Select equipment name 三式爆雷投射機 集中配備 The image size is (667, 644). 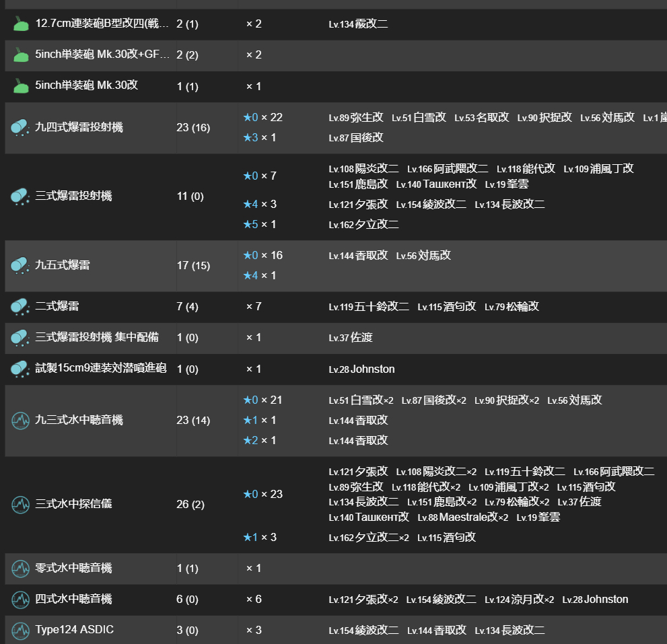(97, 337)
